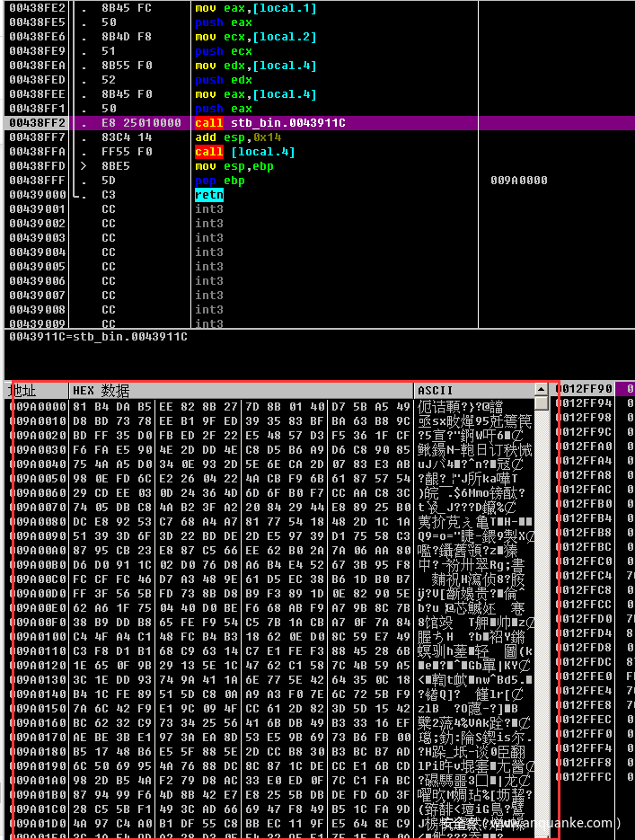The height and width of the screenshot is (840, 635).
Task: Select stack address 0012FFC0
Action: tap(583, 561)
